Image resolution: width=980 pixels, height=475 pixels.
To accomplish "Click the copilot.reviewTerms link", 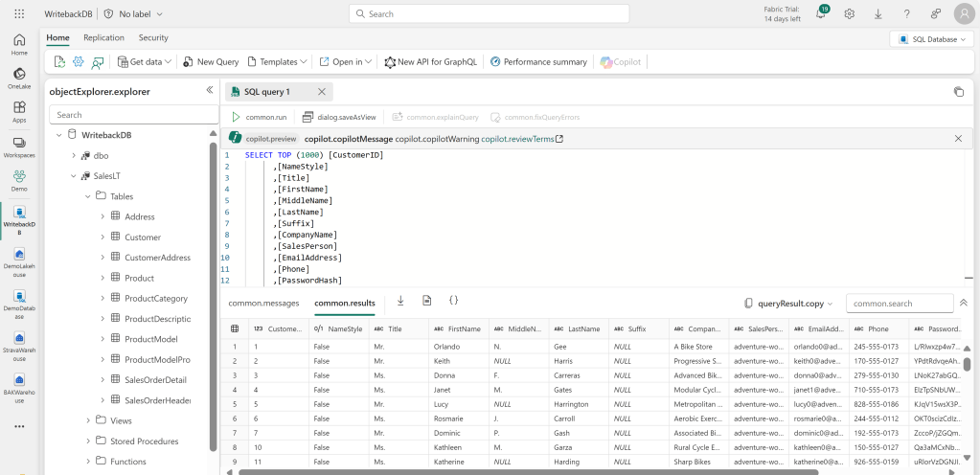I will pos(521,139).
